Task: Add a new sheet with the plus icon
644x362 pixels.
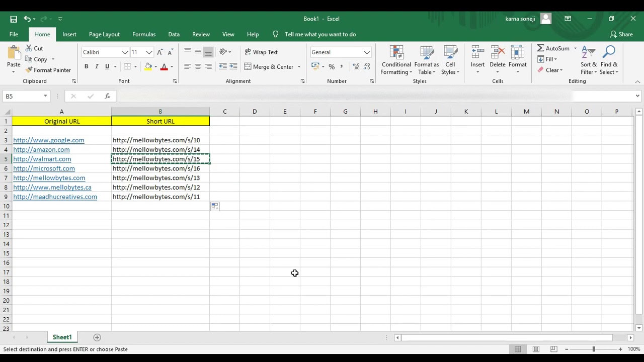Action: coord(97,337)
